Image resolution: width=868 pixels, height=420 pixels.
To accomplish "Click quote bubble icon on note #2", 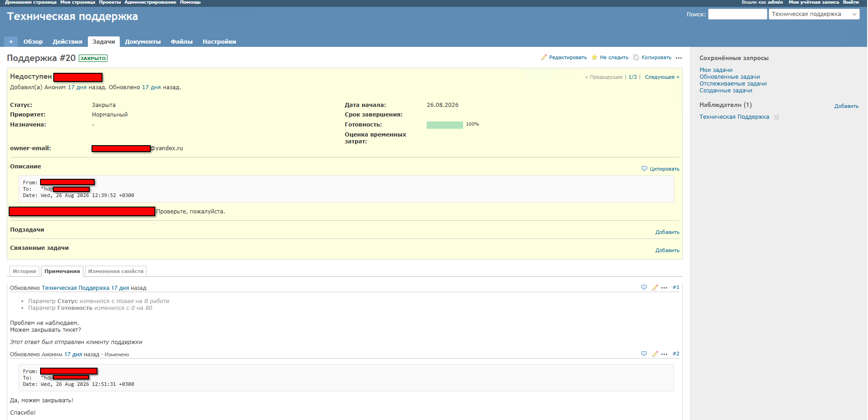I will pos(644,354).
